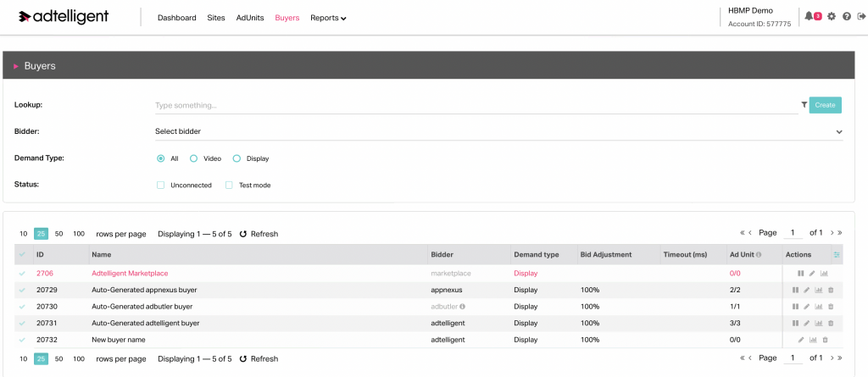This screenshot has height=377, width=868.
Task: Open chart for adbutler buyer row
Action: (819, 307)
